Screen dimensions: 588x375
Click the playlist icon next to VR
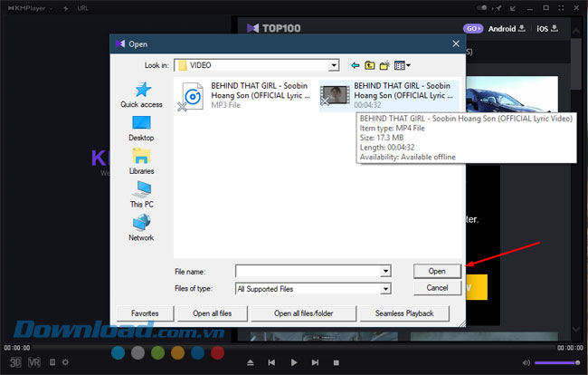point(52,362)
